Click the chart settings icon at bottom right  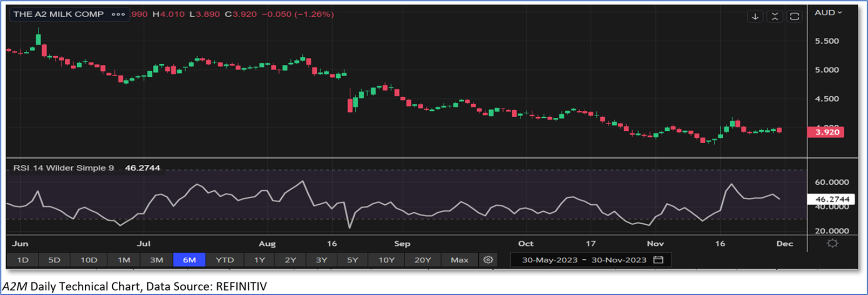click(832, 244)
